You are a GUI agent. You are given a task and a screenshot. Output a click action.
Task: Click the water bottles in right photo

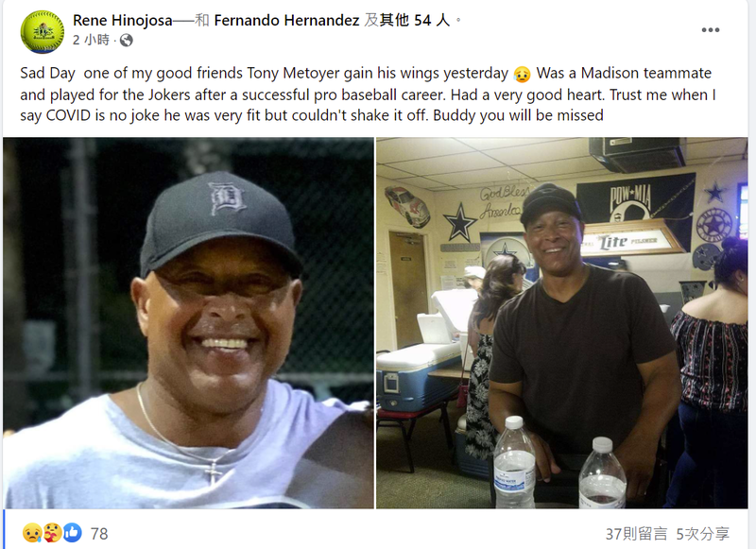click(x=559, y=462)
